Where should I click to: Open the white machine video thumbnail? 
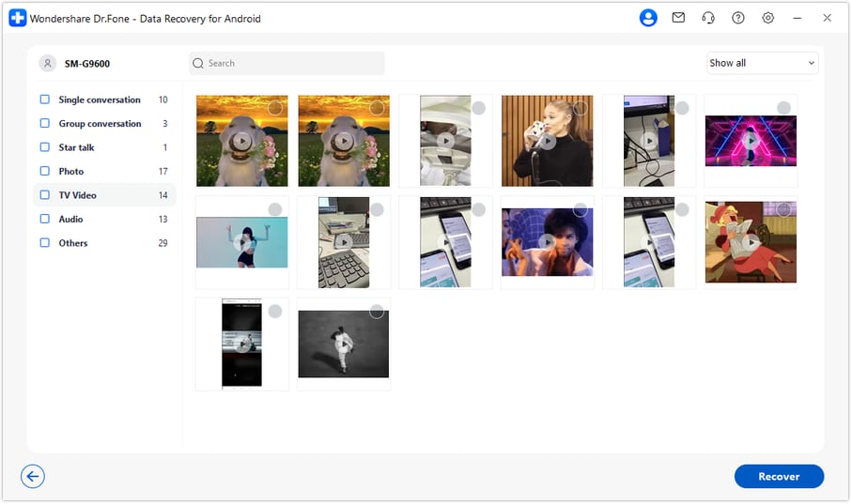(445, 141)
